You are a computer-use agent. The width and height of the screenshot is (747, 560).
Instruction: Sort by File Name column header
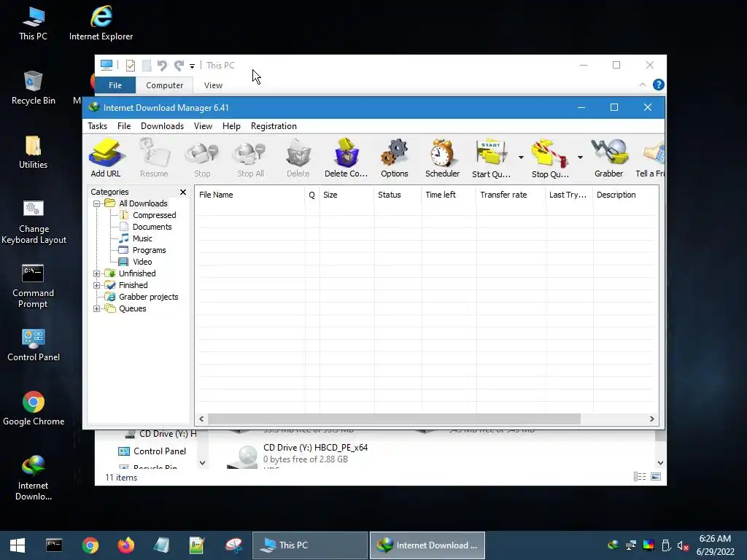click(x=249, y=195)
